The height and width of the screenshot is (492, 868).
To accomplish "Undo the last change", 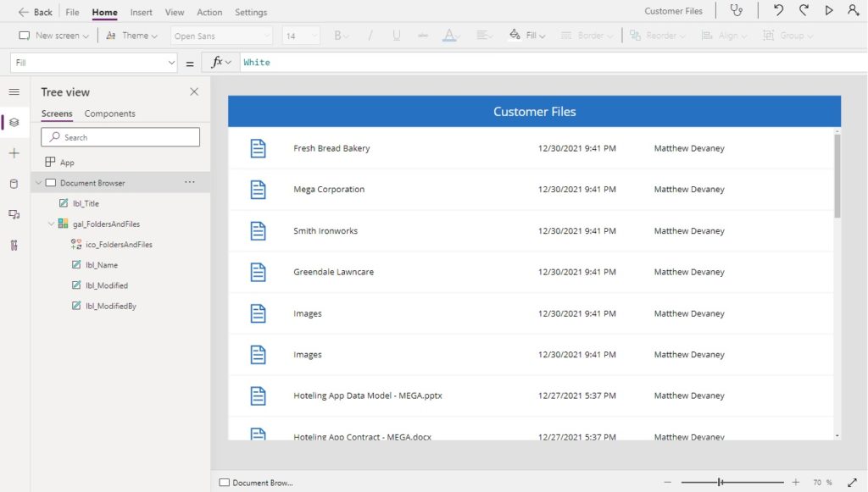I will point(777,11).
